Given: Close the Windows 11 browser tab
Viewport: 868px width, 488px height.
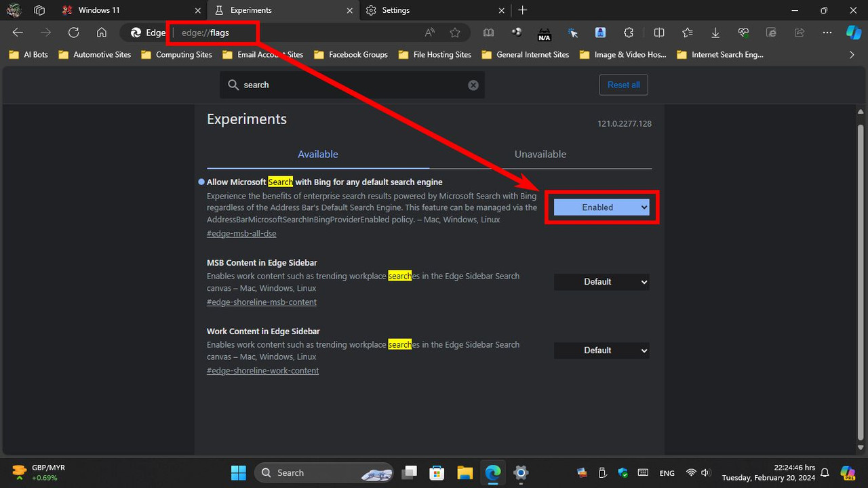Looking at the screenshot, I should coord(197,10).
